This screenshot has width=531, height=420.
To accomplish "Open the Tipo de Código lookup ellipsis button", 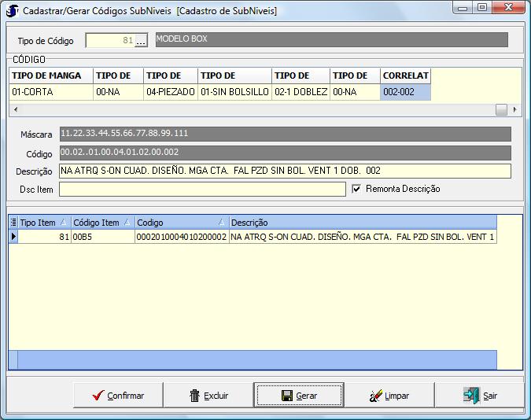I will pyautogui.click(x=141, y=40).
